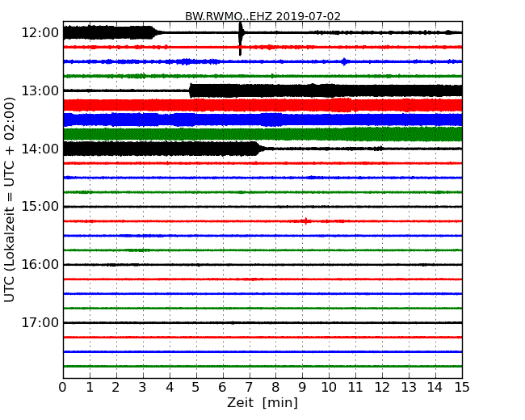
Task: Click the x-axis tick label 8
Action: click(275, 388)
